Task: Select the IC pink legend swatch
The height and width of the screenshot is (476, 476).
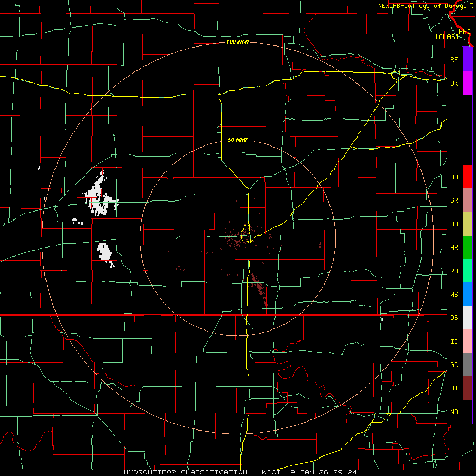Action: click(x=467, y=341)
